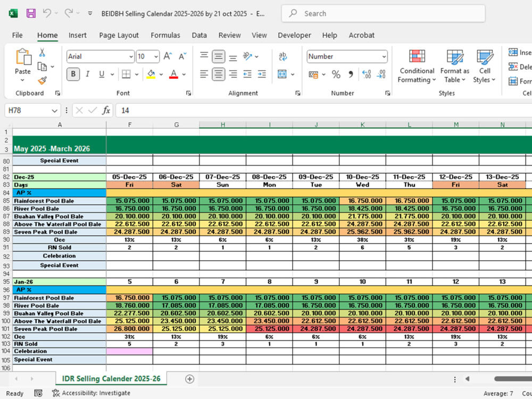Apply Comma Style format
532x399 pixels.
pos(351,74)
